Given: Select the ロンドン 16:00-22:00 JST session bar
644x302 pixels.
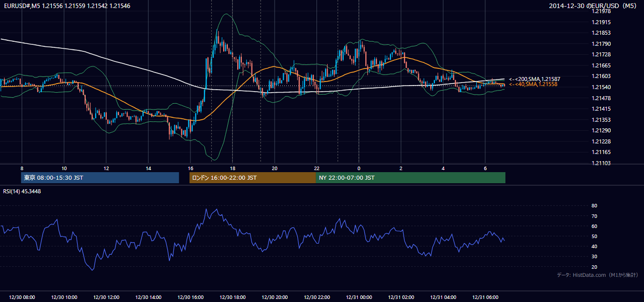Looking at the screenshot, I should pyautogui.click(x=252, y=178).
